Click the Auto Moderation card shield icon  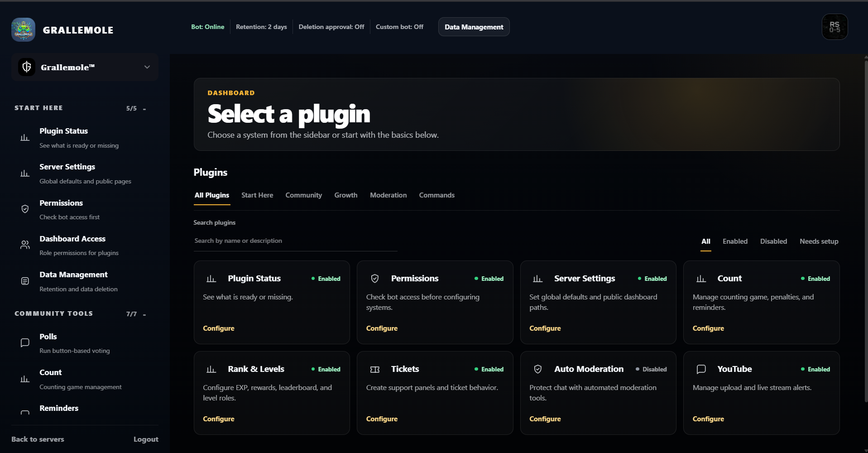(537, 369)
